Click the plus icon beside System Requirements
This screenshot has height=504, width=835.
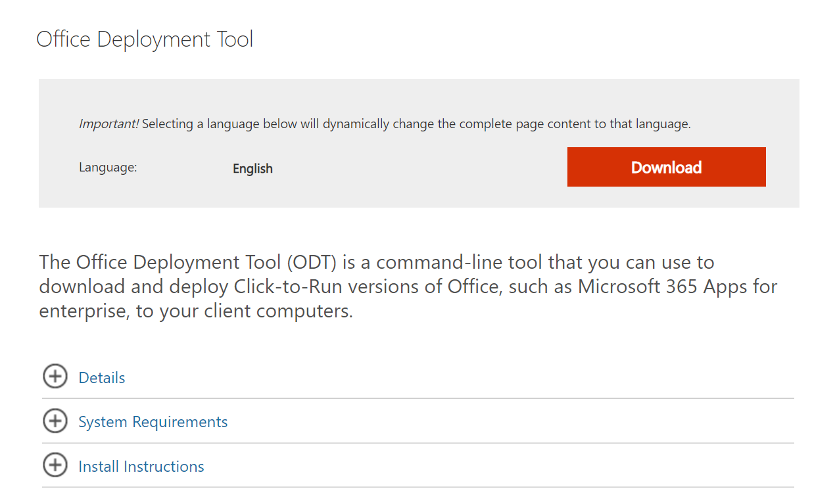[x=55, y=421]
